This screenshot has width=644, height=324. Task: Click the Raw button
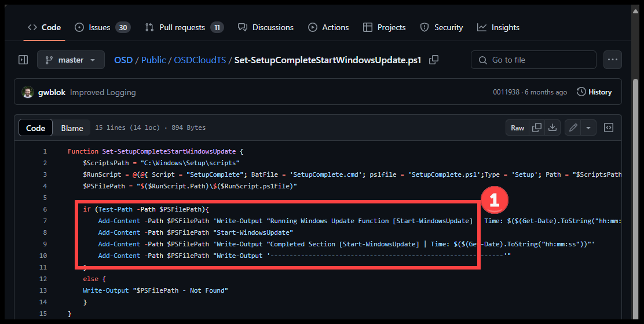point(517,128)
